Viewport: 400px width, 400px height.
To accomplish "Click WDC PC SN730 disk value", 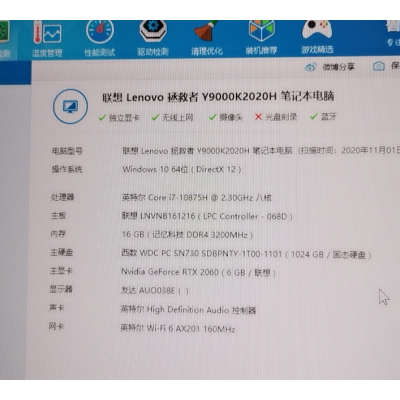I will pyautogui.click(x=246, y=254).
